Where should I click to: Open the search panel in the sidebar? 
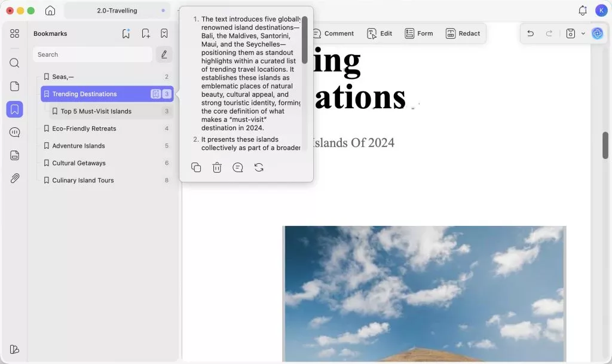[x=14, y=63]
